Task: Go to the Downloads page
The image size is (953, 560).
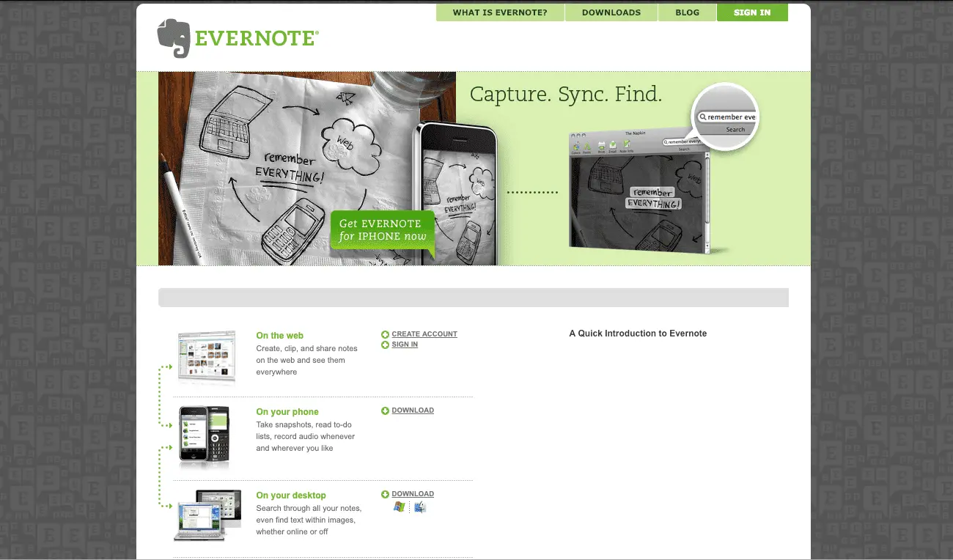Action: tap(611, 12)
